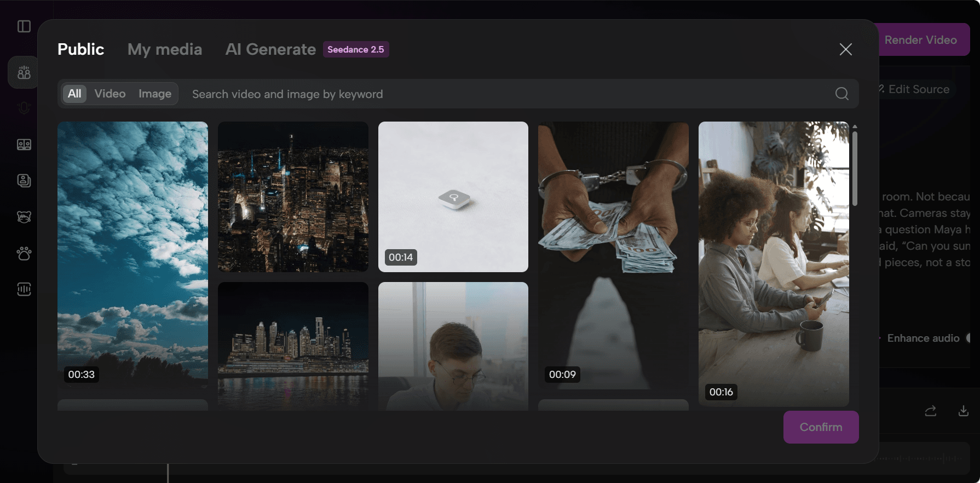Select the women at table video
980x483 pixels.
click(x=774, y=264)
